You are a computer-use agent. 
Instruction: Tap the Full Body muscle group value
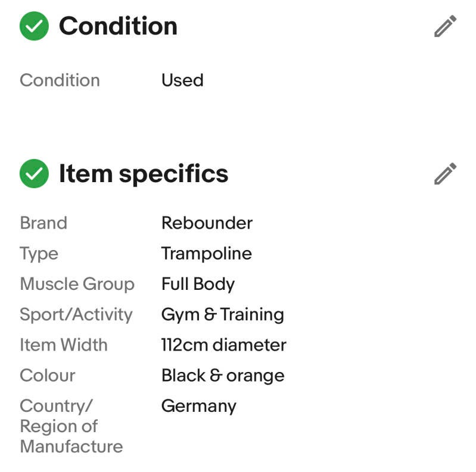point(198,284)
